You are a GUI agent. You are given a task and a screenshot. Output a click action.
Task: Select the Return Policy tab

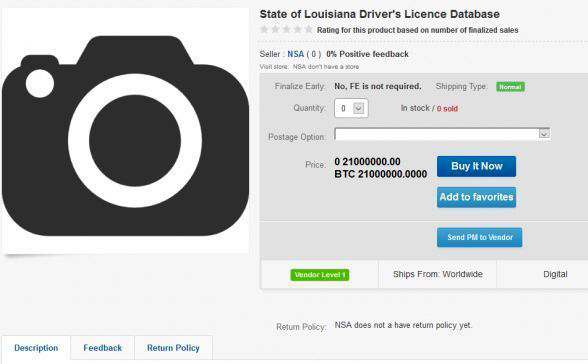[173, 348]
